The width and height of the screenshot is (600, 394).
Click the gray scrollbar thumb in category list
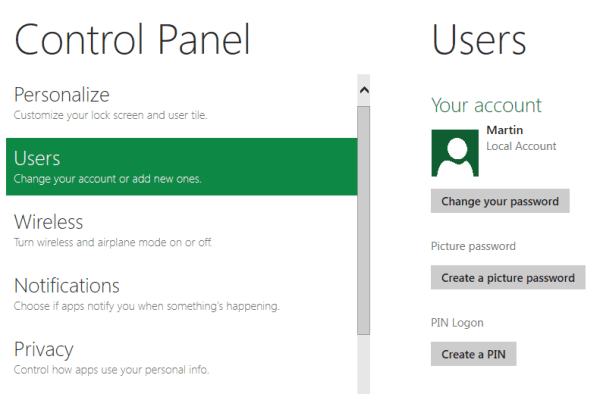point(364,220)
